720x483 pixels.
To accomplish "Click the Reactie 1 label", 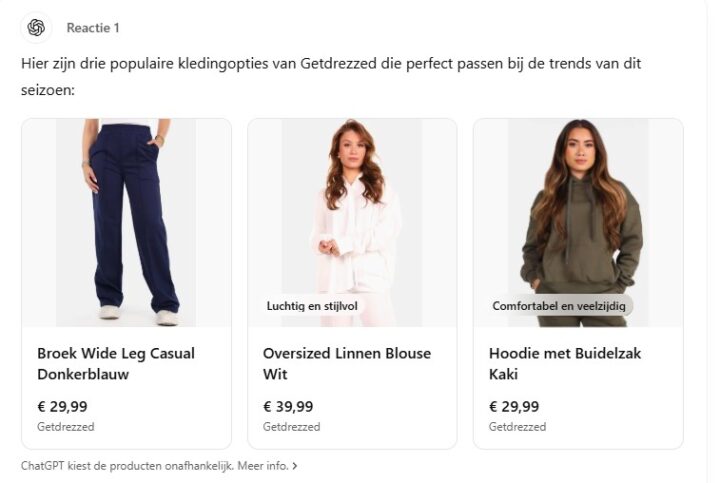I will (93, 28).
